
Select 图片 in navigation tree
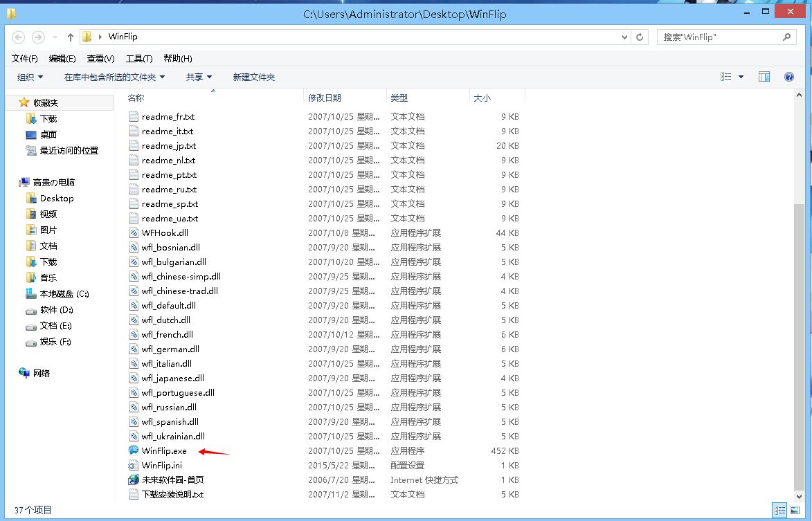48,230
